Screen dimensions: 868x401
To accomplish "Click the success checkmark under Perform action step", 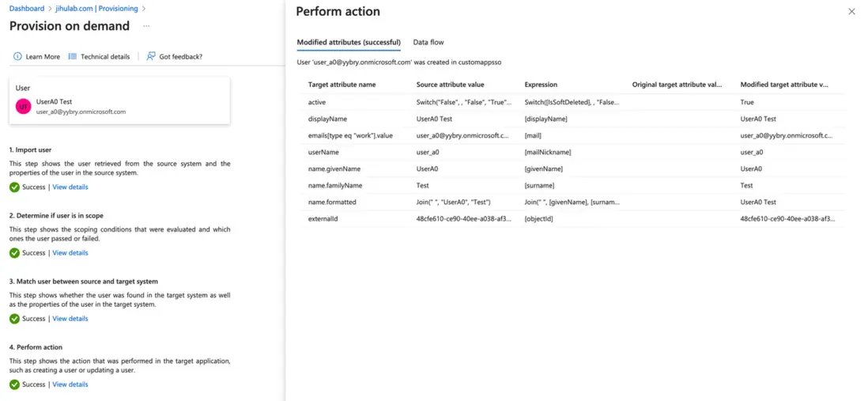I will point(14,384).
